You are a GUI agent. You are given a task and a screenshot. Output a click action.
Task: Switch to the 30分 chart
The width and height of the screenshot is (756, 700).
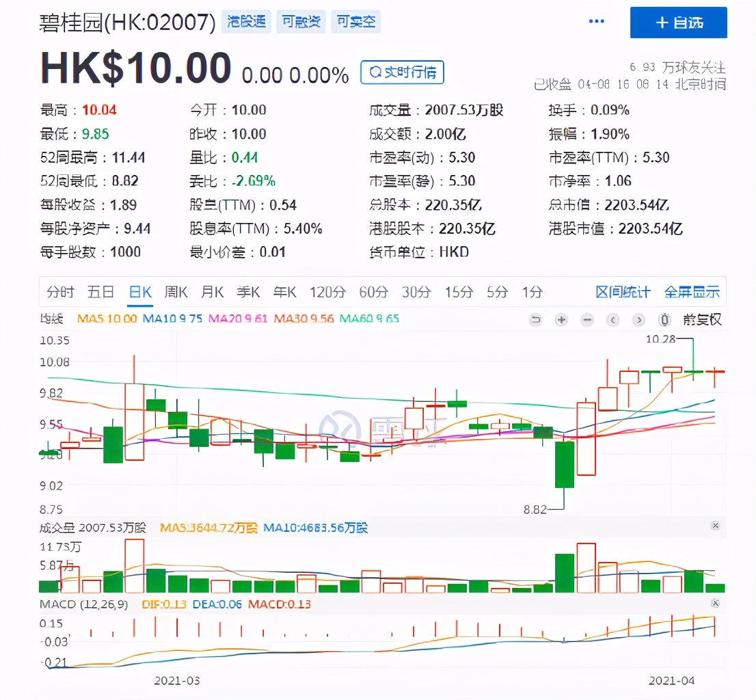tap(416, 292)
